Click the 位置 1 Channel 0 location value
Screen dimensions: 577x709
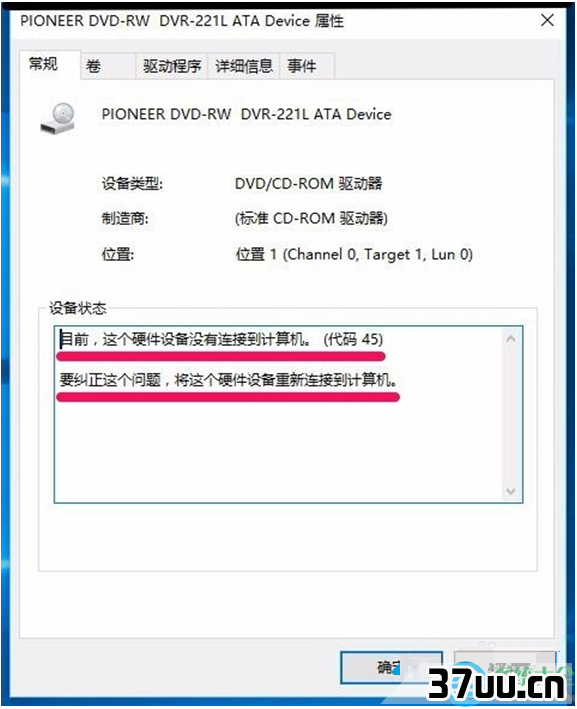tap(354, 254)
